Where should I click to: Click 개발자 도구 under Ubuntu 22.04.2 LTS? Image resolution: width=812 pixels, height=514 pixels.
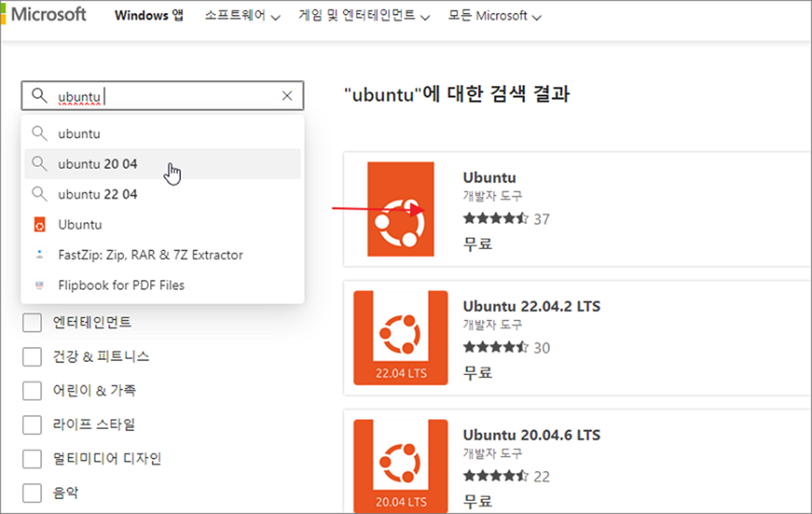tap(492, 324)
